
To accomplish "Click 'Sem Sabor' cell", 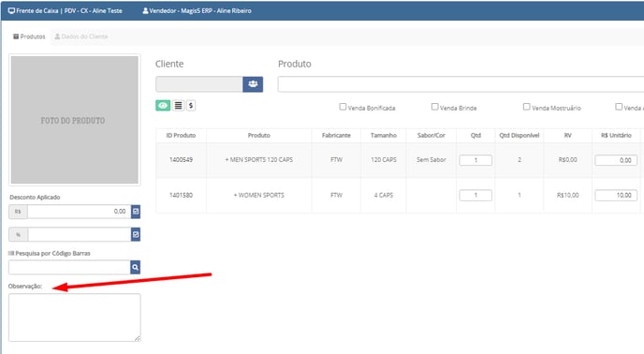I will tap(432, 159).
